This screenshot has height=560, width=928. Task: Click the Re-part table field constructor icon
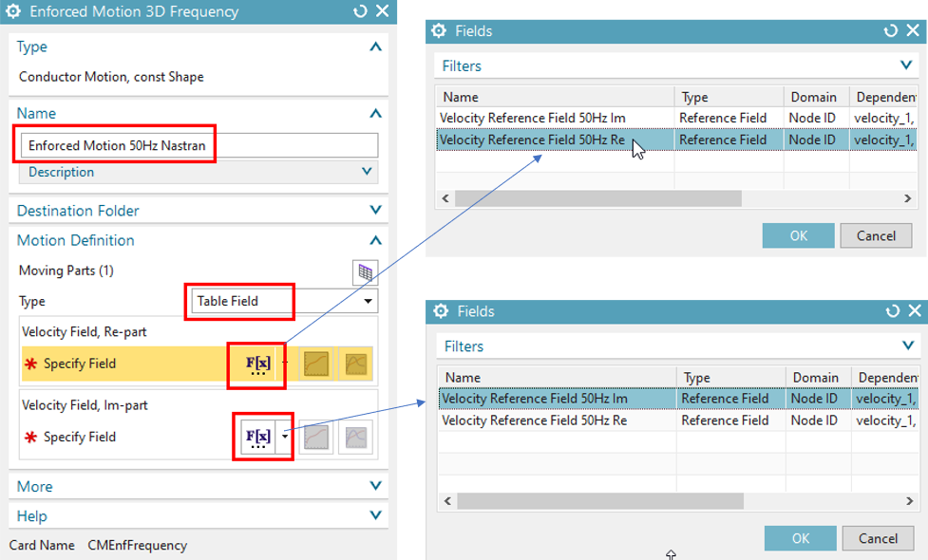315,364
